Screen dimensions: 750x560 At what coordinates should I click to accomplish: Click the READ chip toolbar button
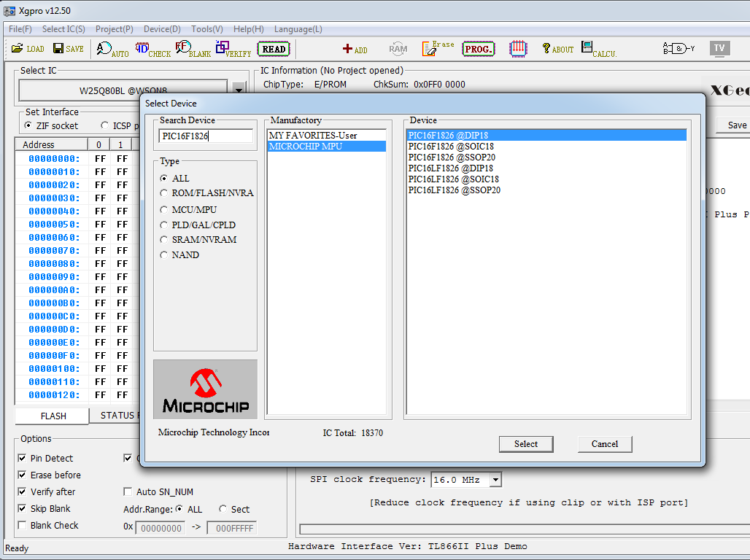[274, 49]
